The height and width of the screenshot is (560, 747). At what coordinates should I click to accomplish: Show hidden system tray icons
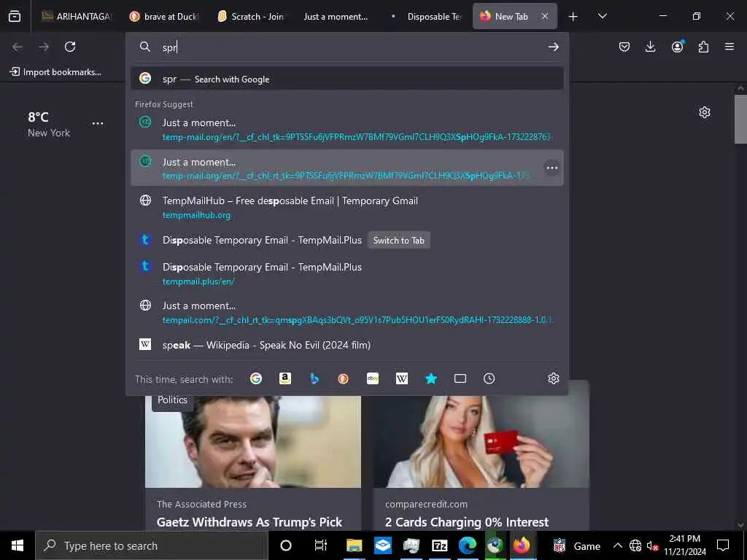point(617,545)
